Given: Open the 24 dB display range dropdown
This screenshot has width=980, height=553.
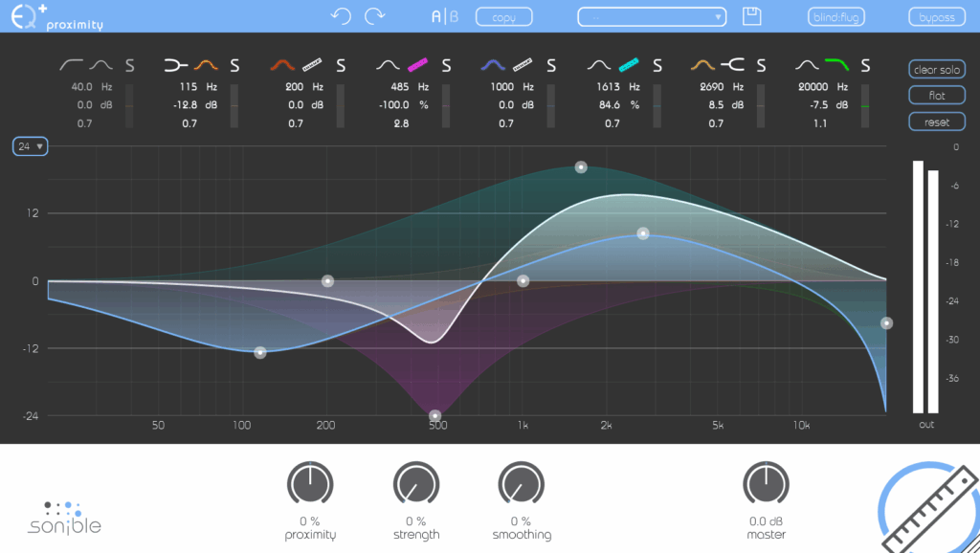Looking at the screenshot, I should 30,146.
